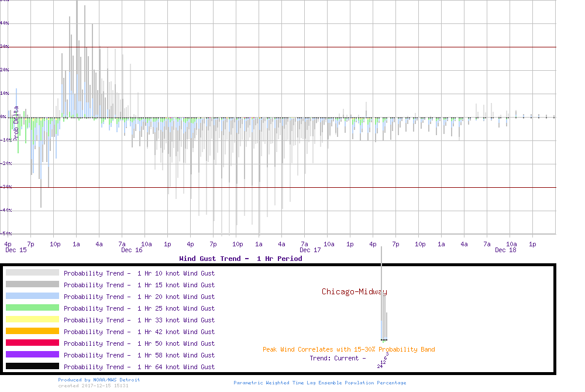Screen dimensions: 585x392
Task: Open the Produced by NOAA/NWS Detroit credit
Action: pos(99,380)
